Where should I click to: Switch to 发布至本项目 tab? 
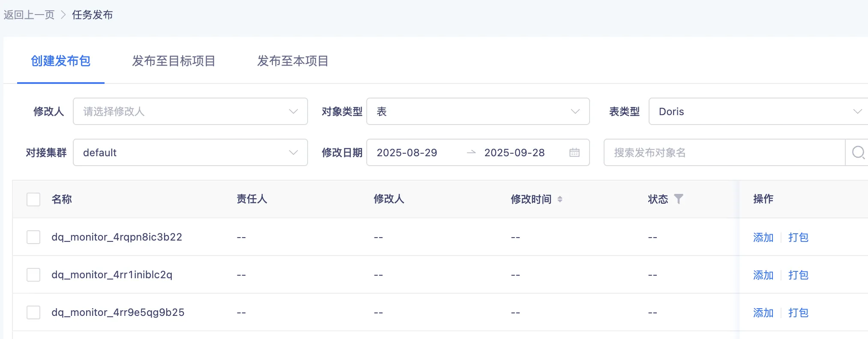click(293, 61)
